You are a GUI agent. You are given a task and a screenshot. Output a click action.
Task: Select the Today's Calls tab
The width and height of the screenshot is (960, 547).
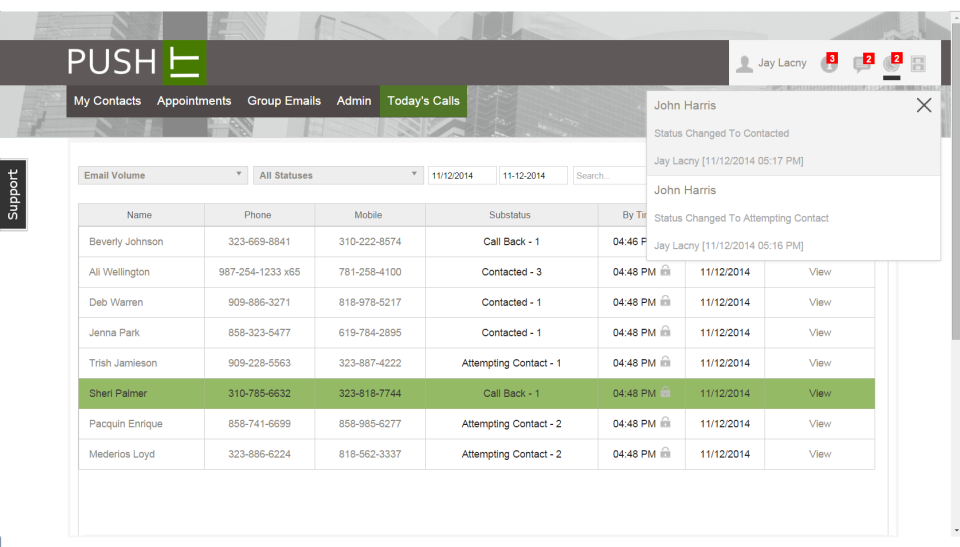pos(423,101)
